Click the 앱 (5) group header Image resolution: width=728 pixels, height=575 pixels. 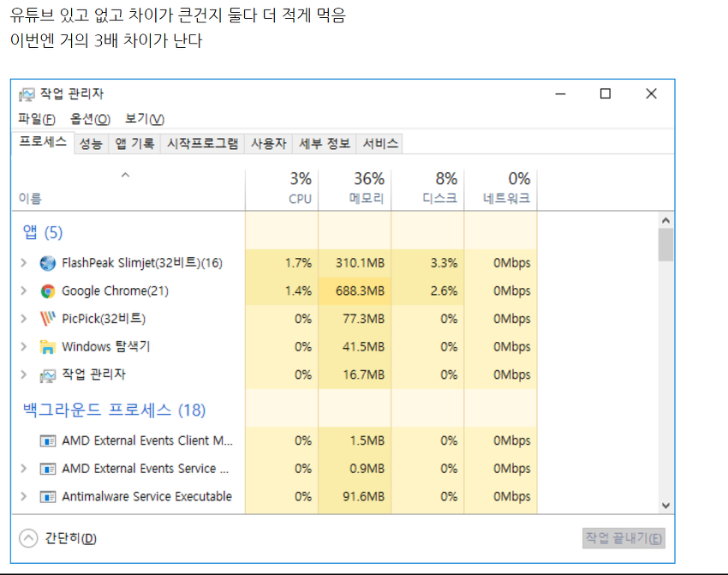pos(43,232)
